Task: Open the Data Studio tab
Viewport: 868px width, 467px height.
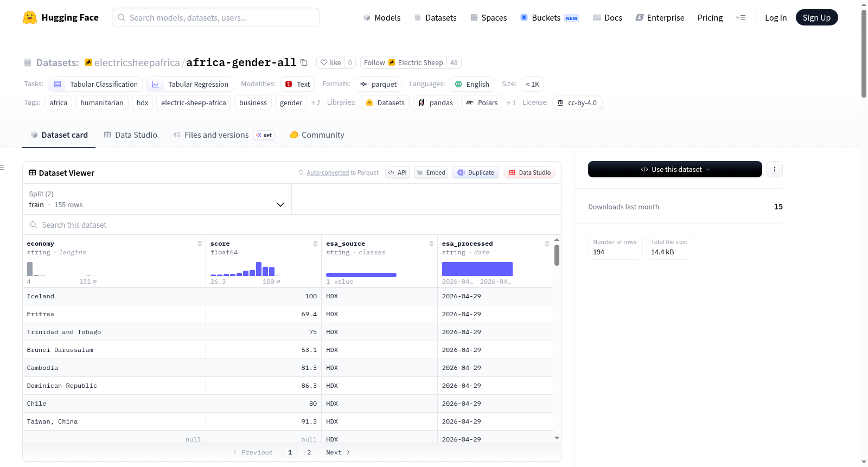Action: 131,135
